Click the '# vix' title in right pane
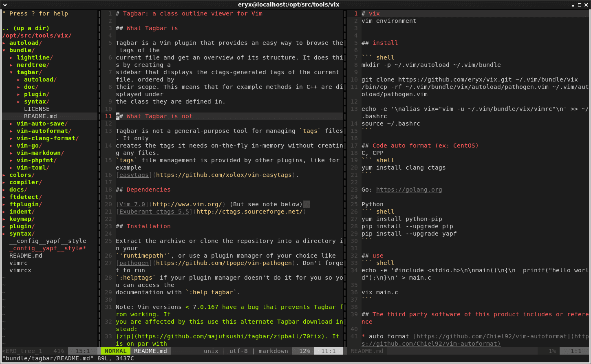This screenshot has height=364, width=591. (370, 13)
